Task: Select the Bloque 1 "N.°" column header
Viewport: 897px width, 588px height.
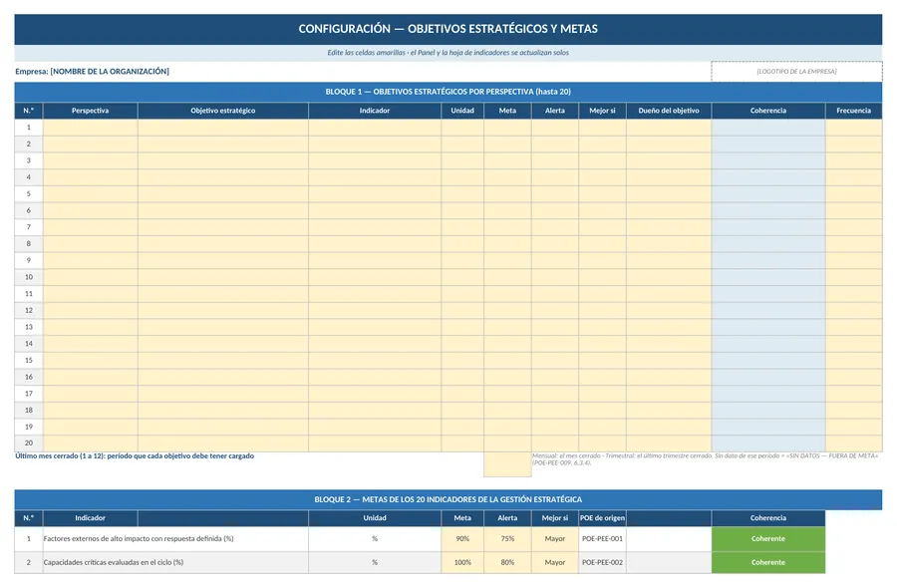Action: (x=29, y=111)
